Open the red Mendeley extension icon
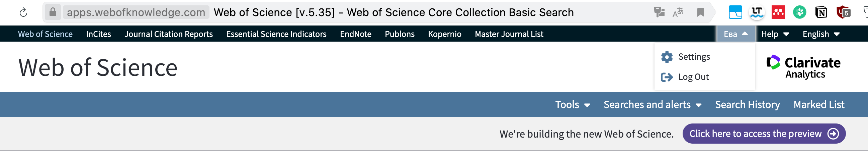 [x=778, y=12]
